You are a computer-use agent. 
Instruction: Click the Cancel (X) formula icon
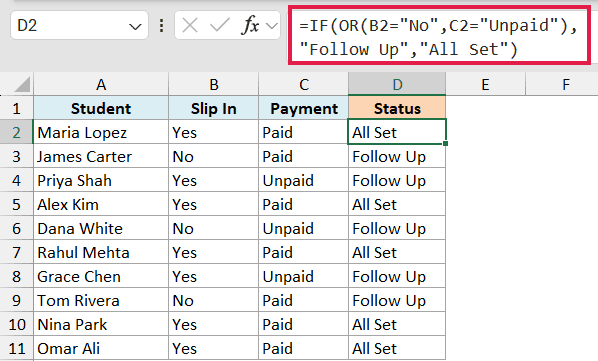tap(190, 26)
